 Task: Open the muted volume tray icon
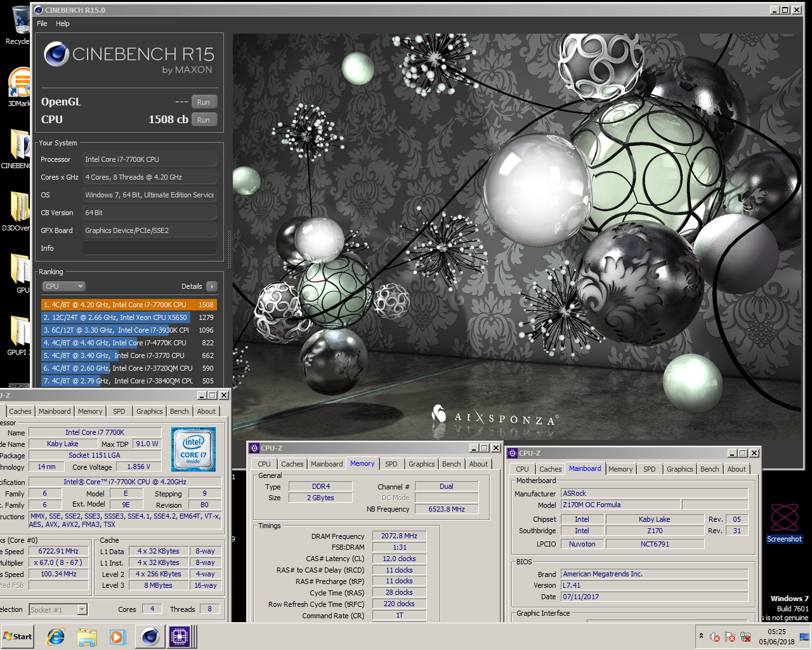[715, 637]
